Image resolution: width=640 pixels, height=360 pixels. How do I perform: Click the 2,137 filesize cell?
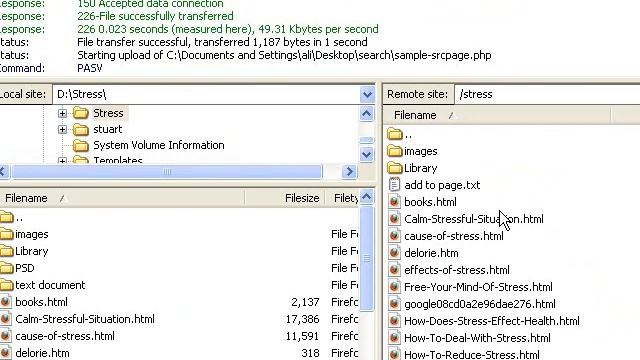coord(305,302)
